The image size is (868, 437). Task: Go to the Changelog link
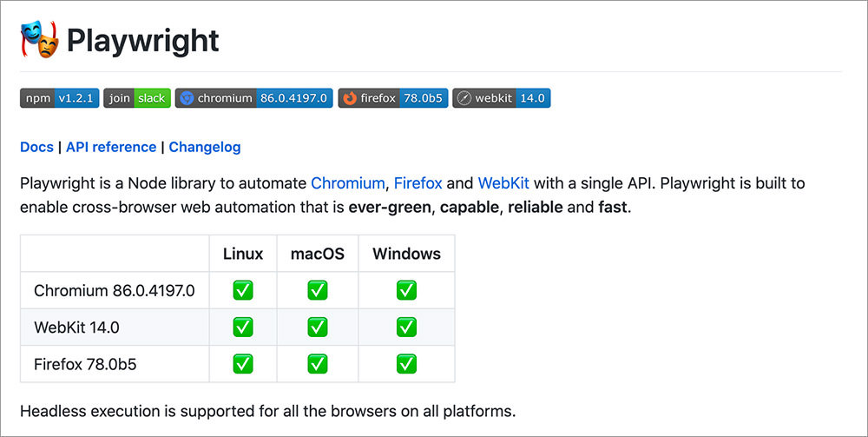click(x=205, y=147)
